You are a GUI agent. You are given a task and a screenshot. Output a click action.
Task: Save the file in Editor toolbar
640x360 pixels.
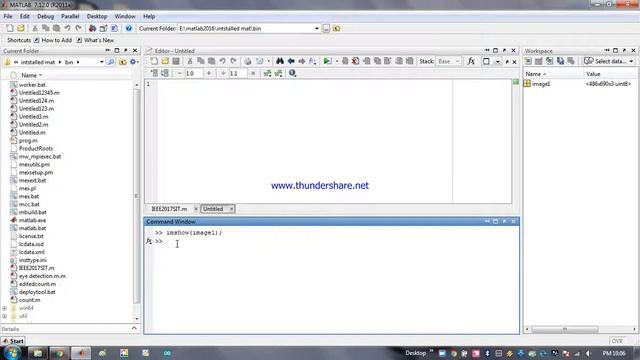[x=176, y=61]
